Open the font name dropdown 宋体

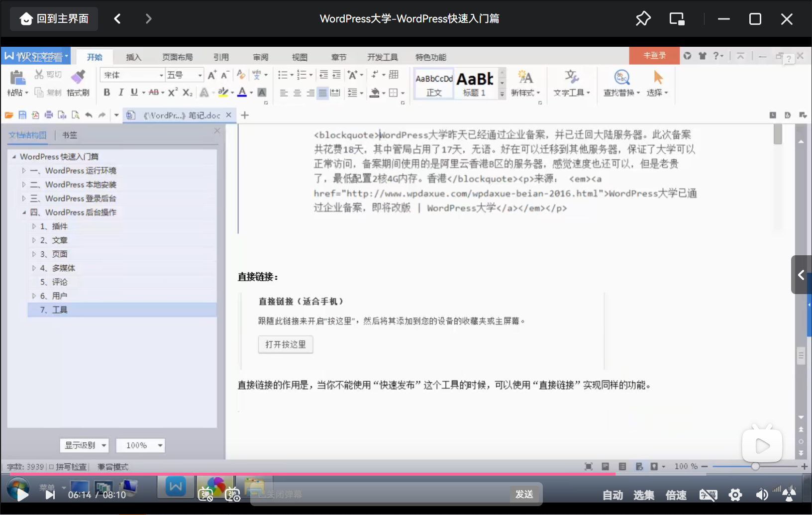click(x=132, y=75)
